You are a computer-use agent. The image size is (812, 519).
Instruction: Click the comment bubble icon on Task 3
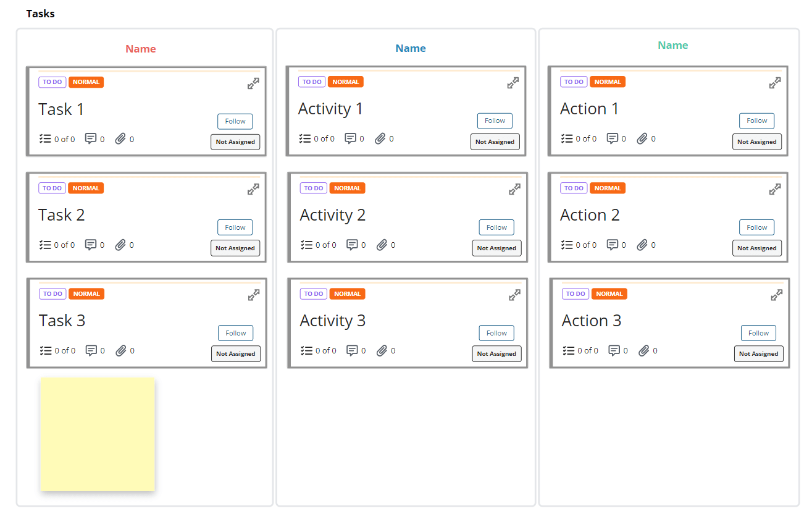[x=91, y=350]
